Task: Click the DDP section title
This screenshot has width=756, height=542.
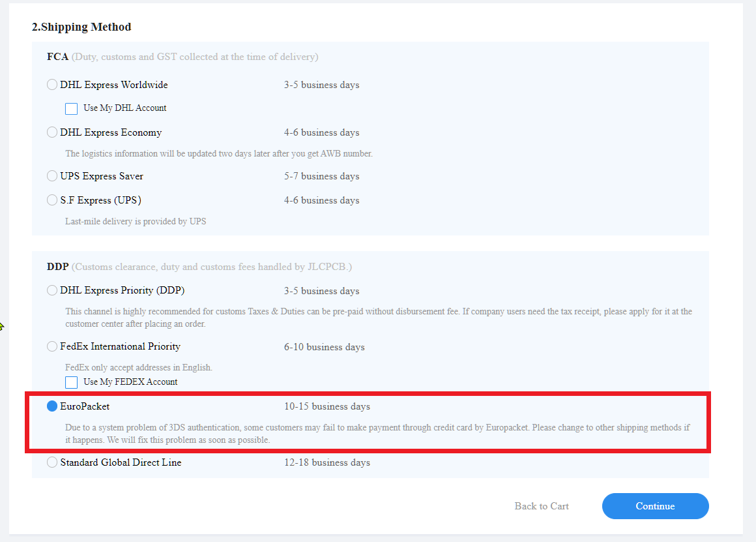Action: tap(58, 267)
